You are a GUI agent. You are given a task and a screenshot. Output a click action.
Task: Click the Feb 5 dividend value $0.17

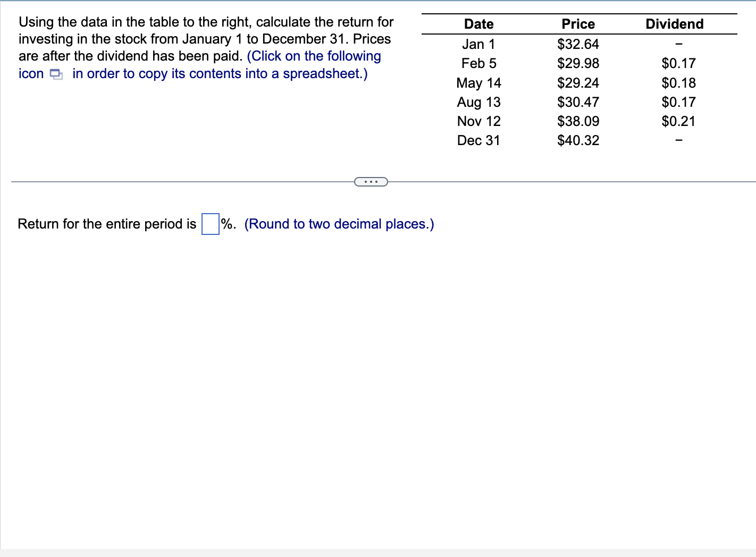click(678, 63)
